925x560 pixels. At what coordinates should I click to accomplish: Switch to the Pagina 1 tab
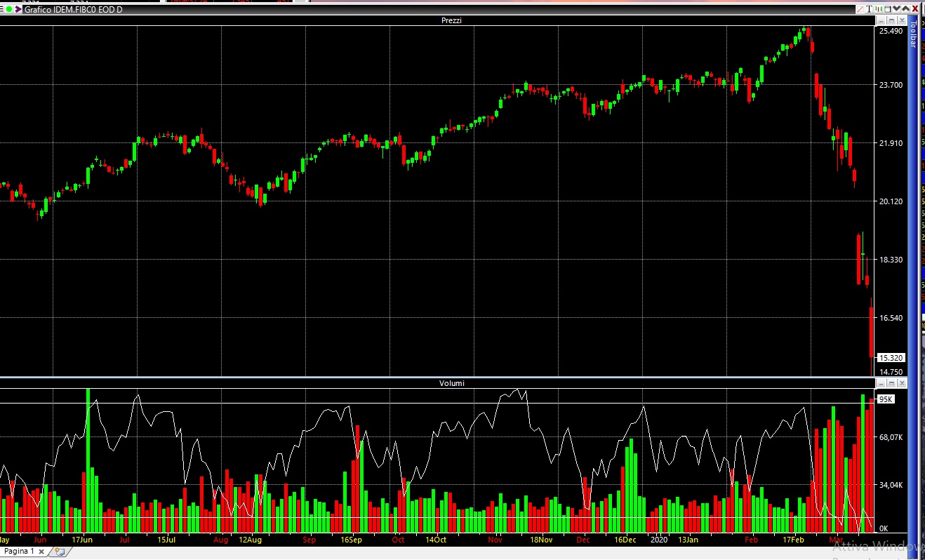click(19, 552)
